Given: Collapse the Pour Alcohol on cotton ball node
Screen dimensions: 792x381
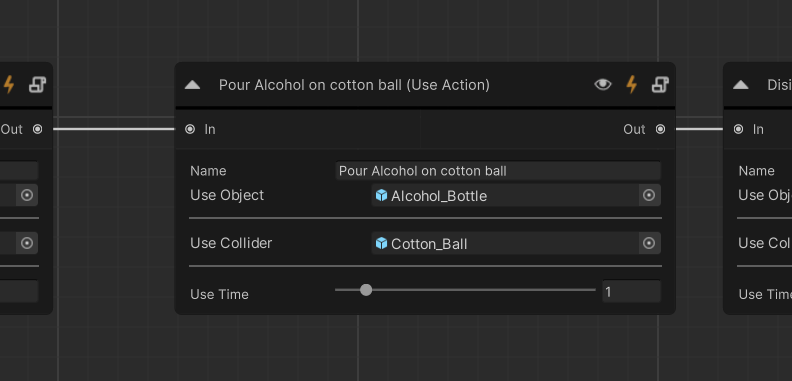Looking at the screenshot, I should tap(192, 85).
